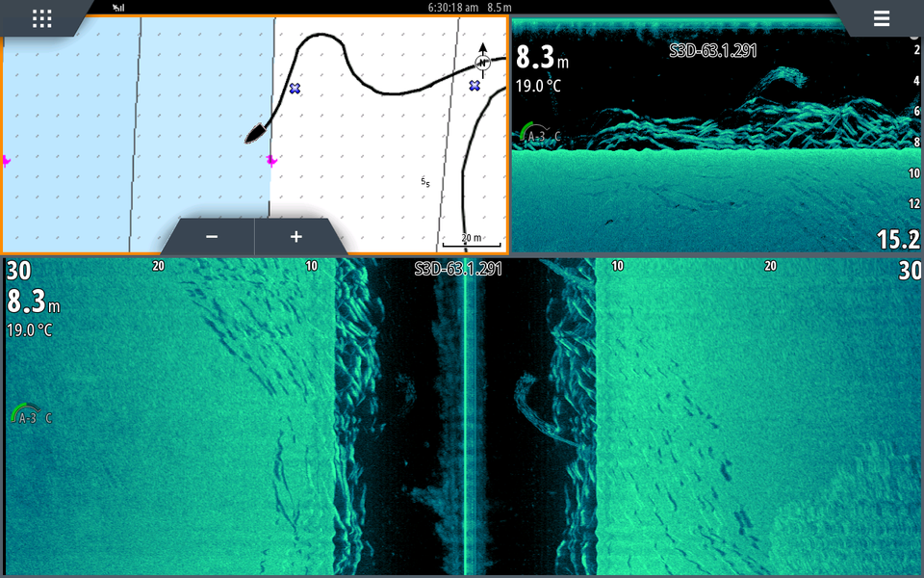
Task: Select the S3D-63.1.291 source label in DownScan
Action: [x=713, y=50]
